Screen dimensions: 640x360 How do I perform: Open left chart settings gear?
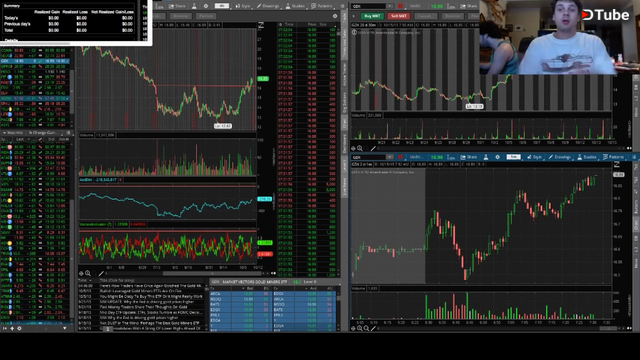pyautogui.click(x=206, y=6)
